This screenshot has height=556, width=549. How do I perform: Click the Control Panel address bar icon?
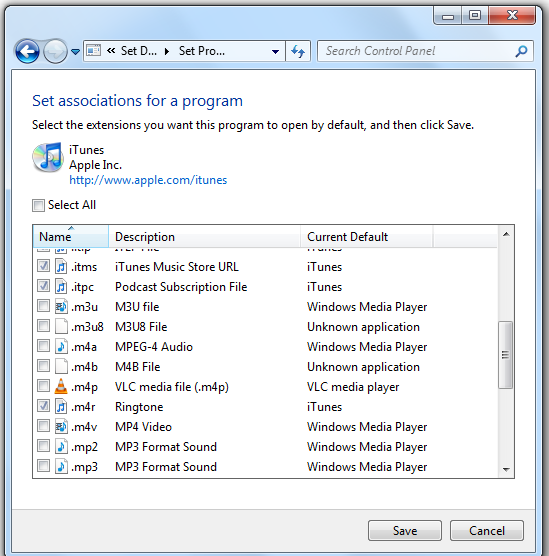tap(94, 51)
